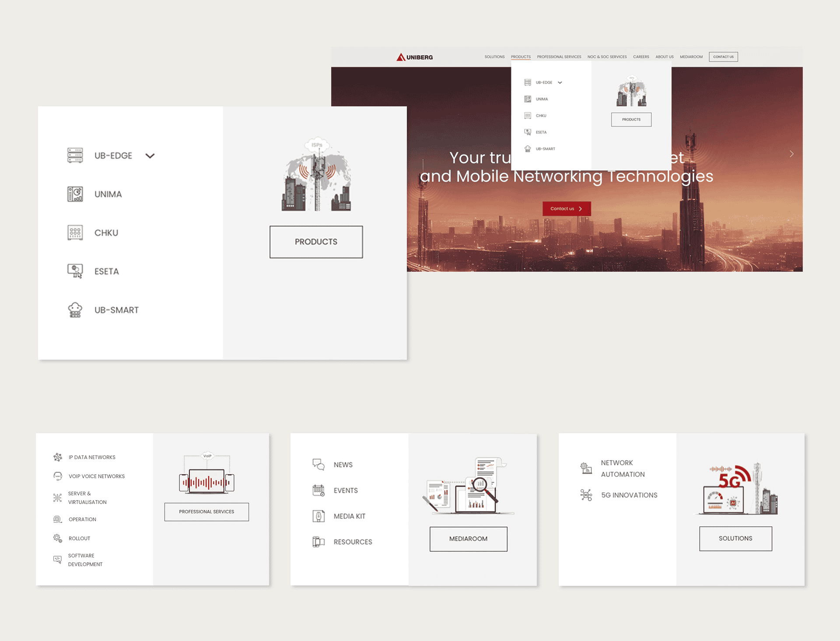Click the UB-EDGE server rack icon in large panel

tap(75, 155)
